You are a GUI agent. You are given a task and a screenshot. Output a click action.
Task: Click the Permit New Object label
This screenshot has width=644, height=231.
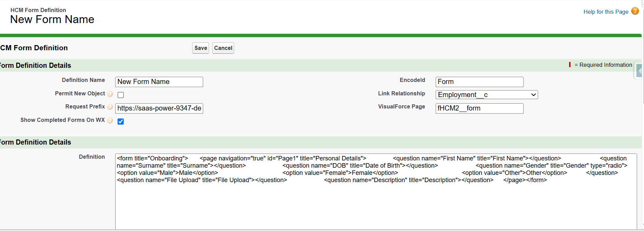click(80, 93)
